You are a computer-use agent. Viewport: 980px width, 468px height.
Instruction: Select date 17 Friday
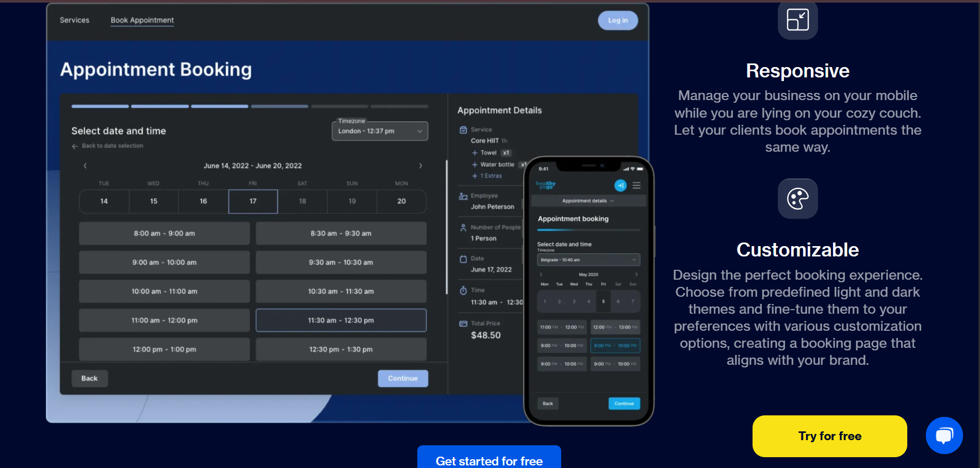coord(253,201)
